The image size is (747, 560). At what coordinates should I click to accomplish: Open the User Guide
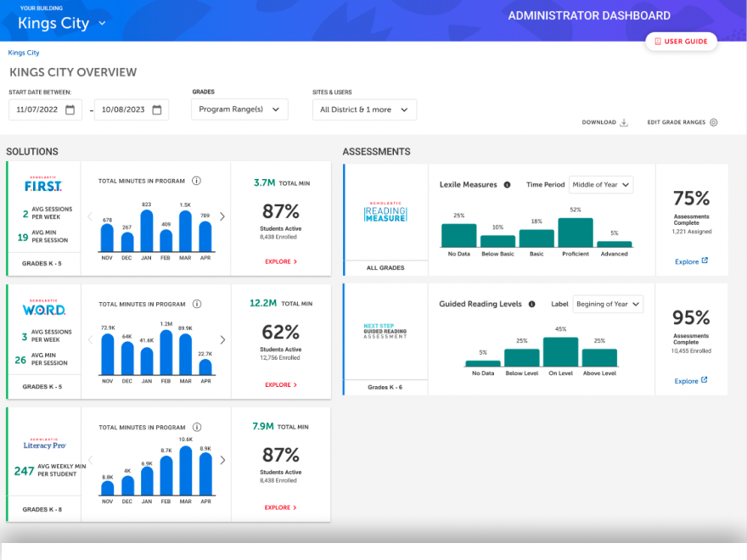coord(681,41)
